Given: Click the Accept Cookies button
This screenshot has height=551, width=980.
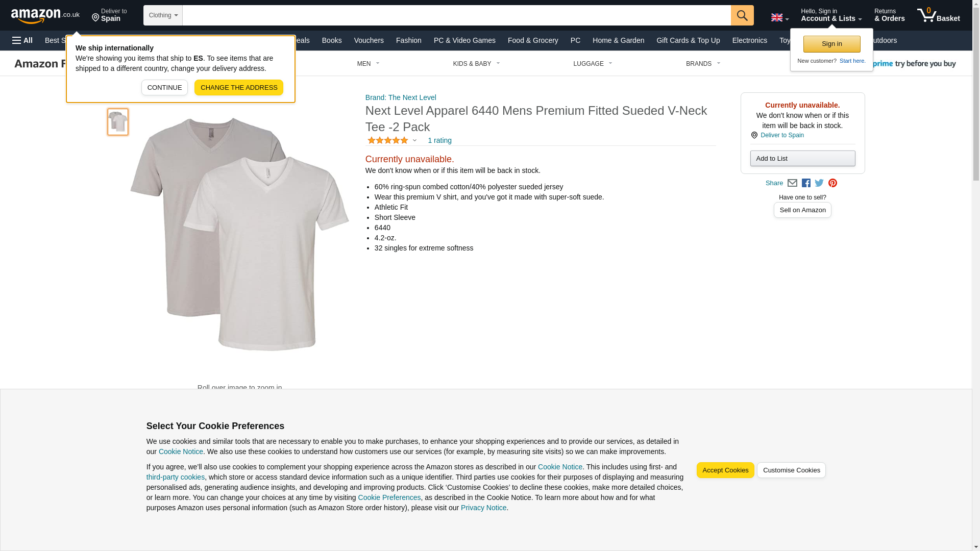Looking at the screenshot, I should click(725, 470).
